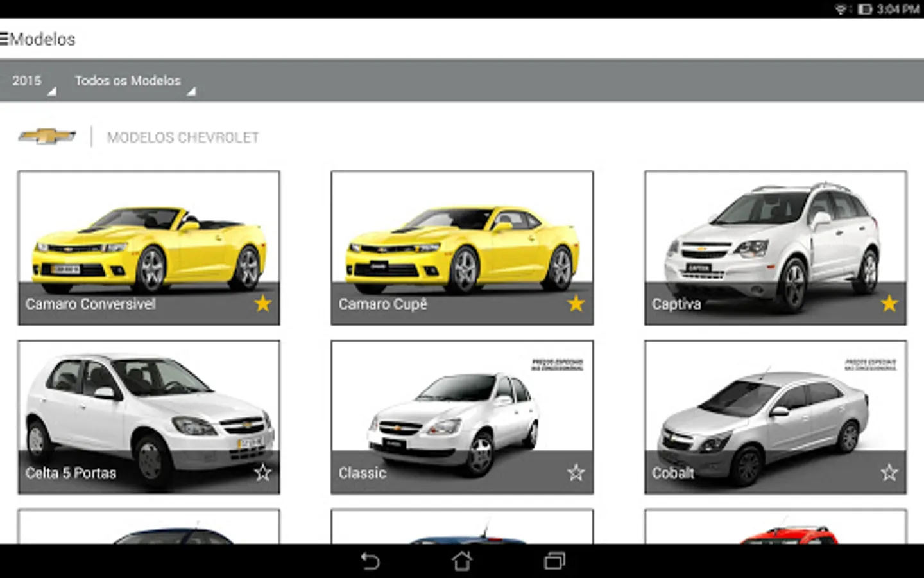The image size is (924, 578).
Task: Click the MODELOS CHEVROLET heading
Action: coord(183,137)
